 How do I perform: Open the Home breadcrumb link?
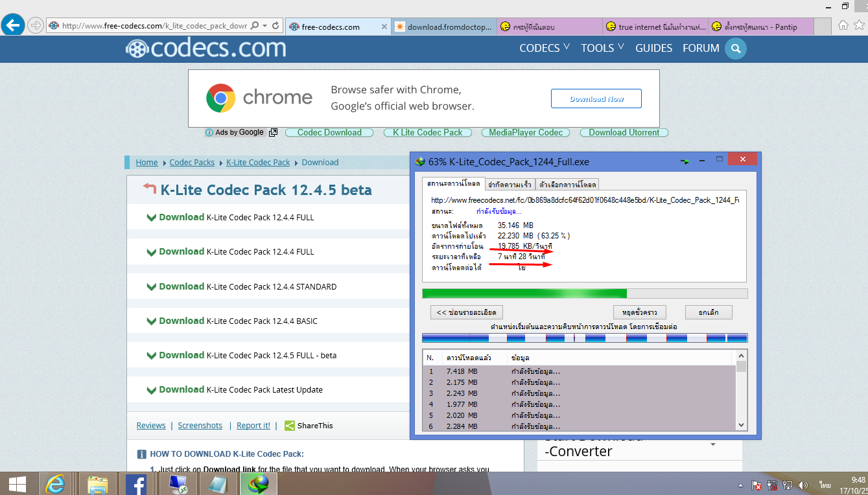point(147,163)
